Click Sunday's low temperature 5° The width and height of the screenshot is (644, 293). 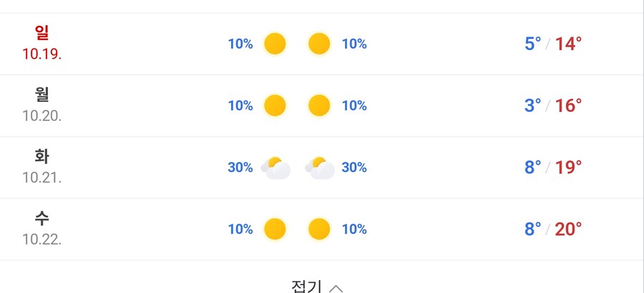coord(533,44)
